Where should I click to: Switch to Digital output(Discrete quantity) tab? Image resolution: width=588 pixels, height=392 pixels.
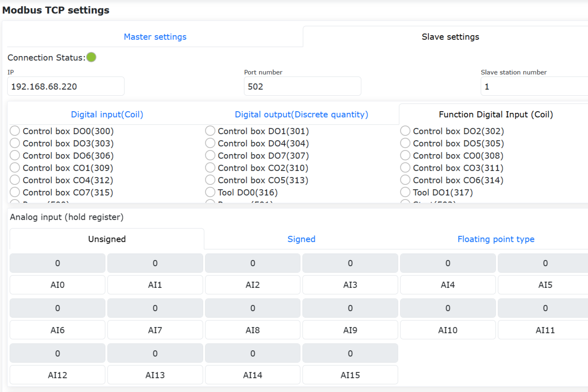pyautogui.click(x=301, y=114)
